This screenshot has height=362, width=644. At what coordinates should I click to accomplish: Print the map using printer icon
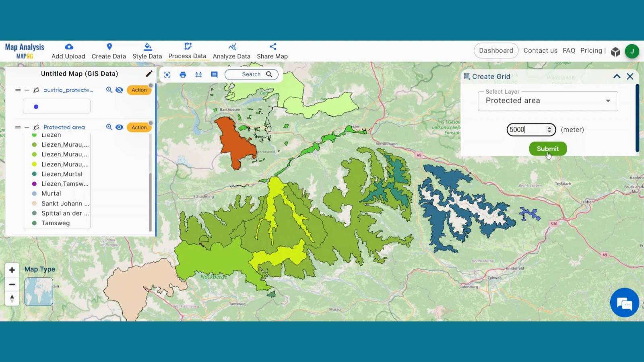pos(183,74)
